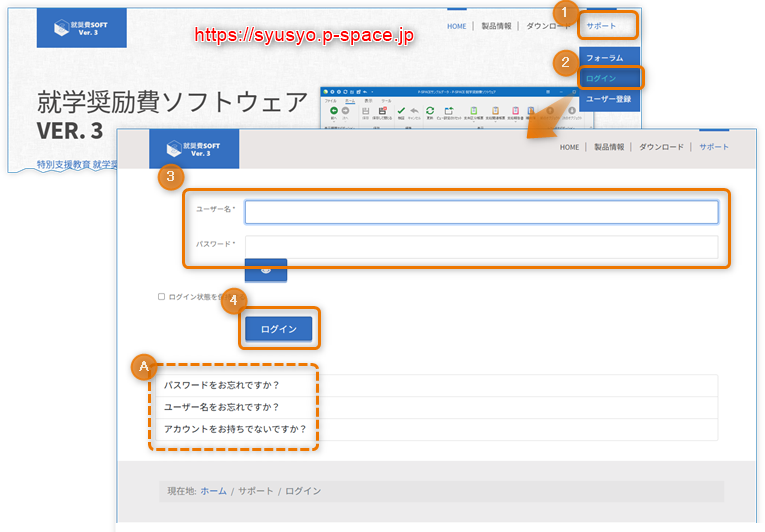Click the green clipboard report icon in the ribbon
Image resolution: width=765 pixels, height=532 pixels.
(x=474, y=111)
